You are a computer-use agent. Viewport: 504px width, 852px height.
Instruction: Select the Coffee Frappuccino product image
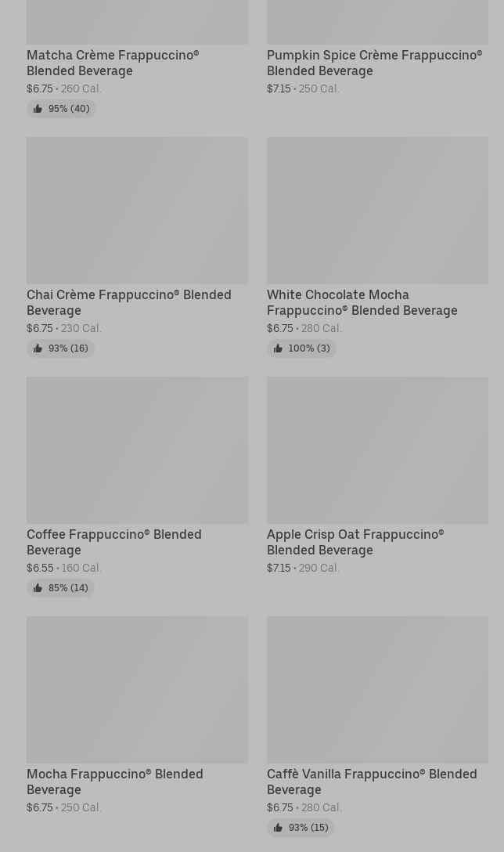click(x=137, y=450)
